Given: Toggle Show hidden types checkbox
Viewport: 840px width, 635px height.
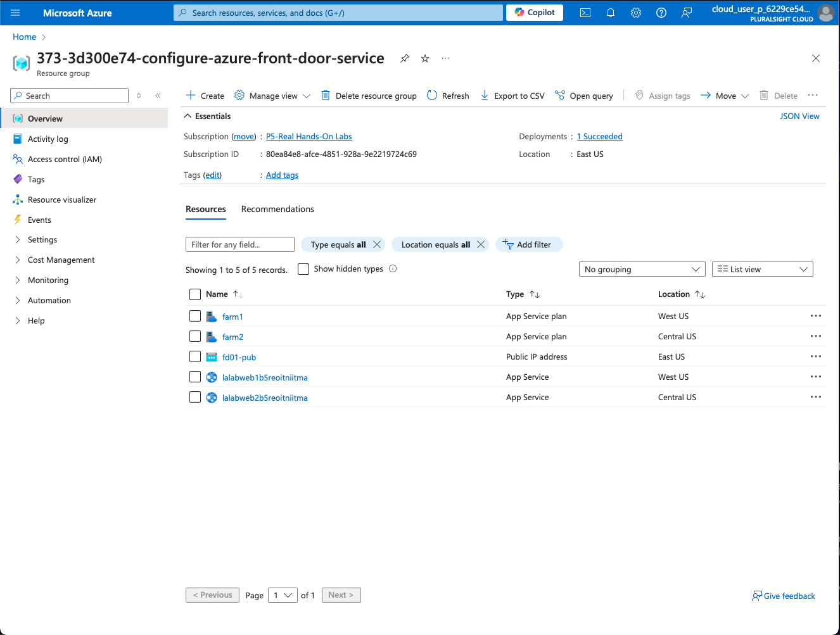Looking at the screenshot, I should [x=303, y=269].
